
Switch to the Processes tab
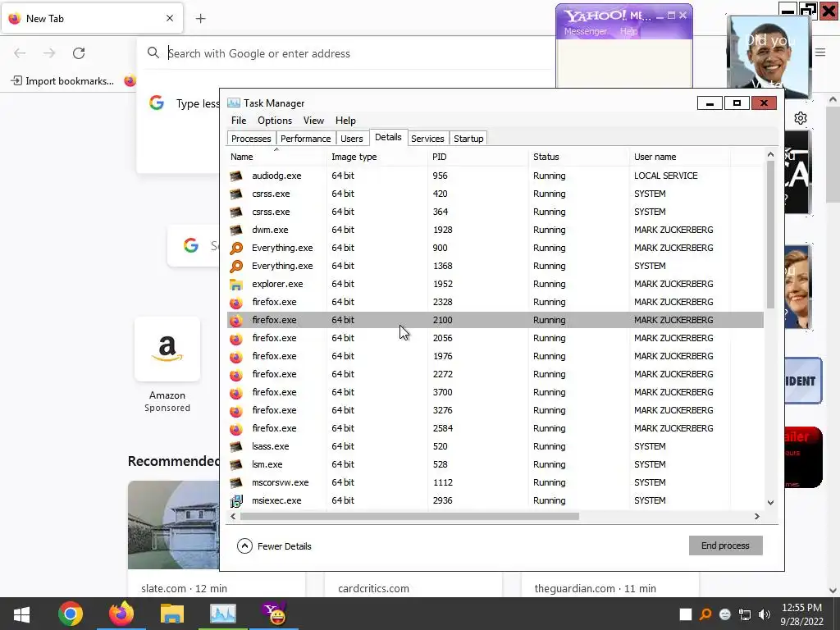(251, 138)
